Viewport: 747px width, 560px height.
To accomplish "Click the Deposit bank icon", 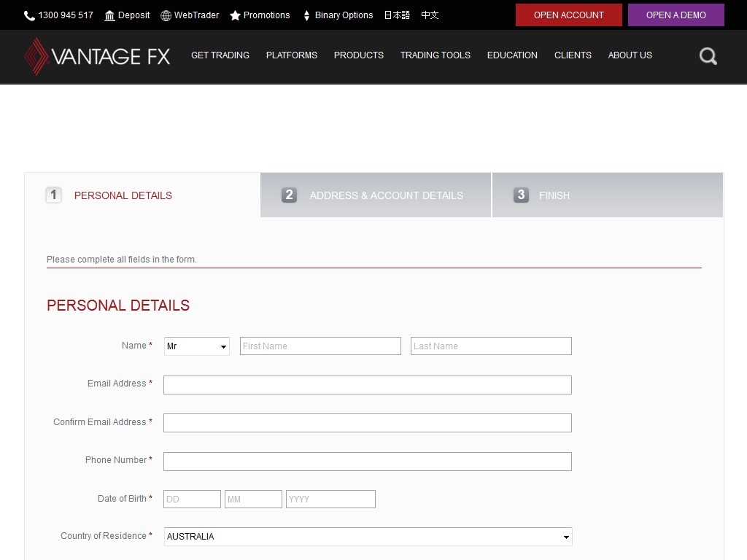I will [x=109, y=15].
